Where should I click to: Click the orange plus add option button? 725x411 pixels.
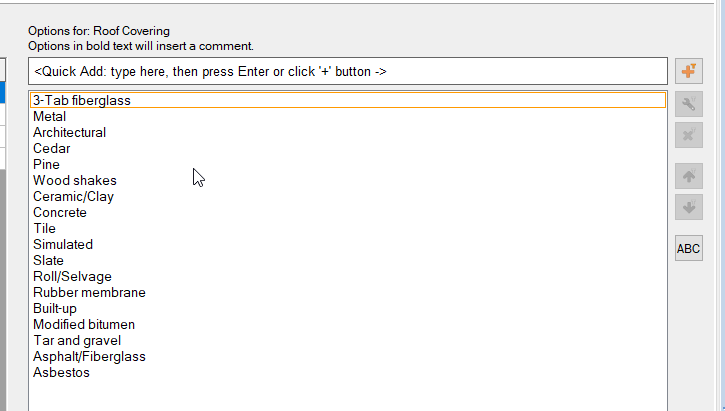[688, 72]
